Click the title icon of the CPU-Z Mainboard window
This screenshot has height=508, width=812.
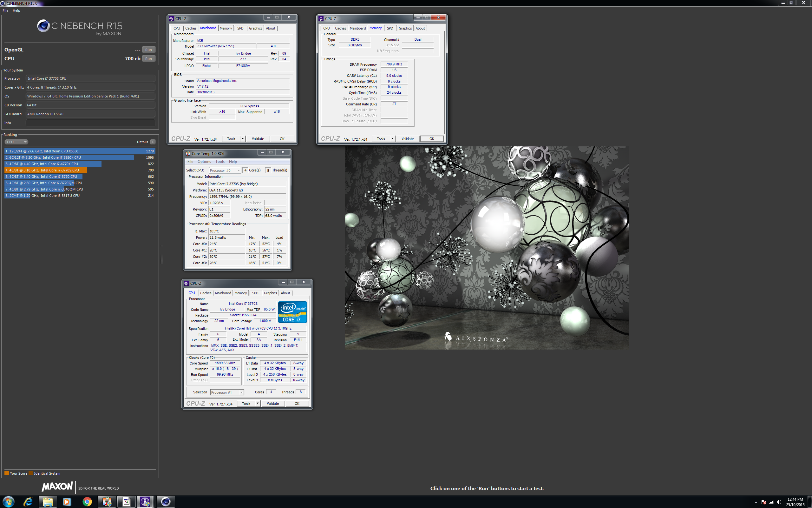tap(172, 18)
